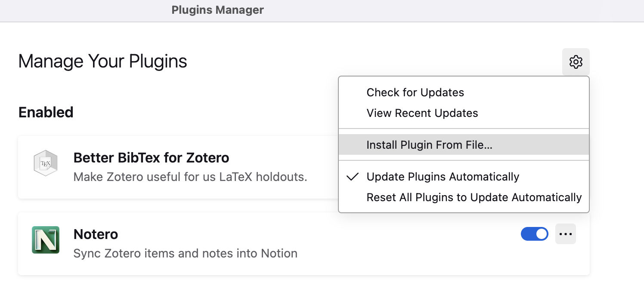Click the Manage Your Plugins heading
Image resolution: width=644 pixels, height=288 pixels.
(x=102, y=61)
